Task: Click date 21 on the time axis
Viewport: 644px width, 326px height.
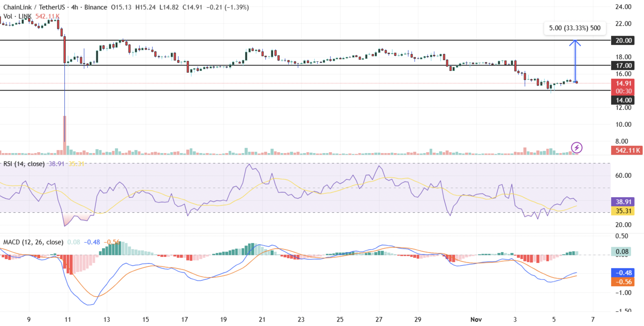Action: [262, 319]
